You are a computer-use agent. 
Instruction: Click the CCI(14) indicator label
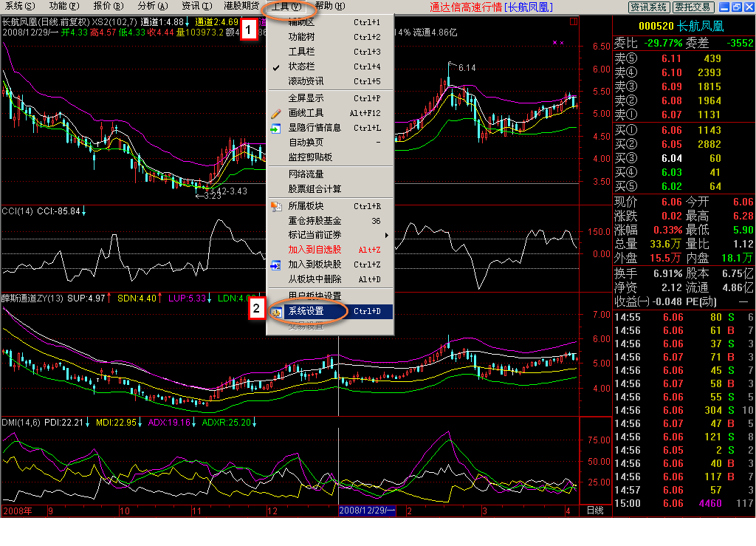(18, 211)
